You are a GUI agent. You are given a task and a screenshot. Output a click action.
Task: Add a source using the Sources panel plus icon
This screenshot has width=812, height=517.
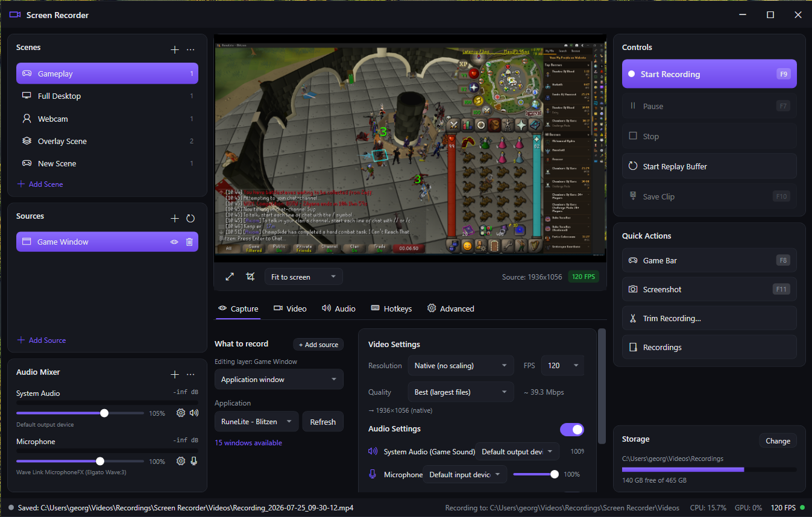pos(175,219)
